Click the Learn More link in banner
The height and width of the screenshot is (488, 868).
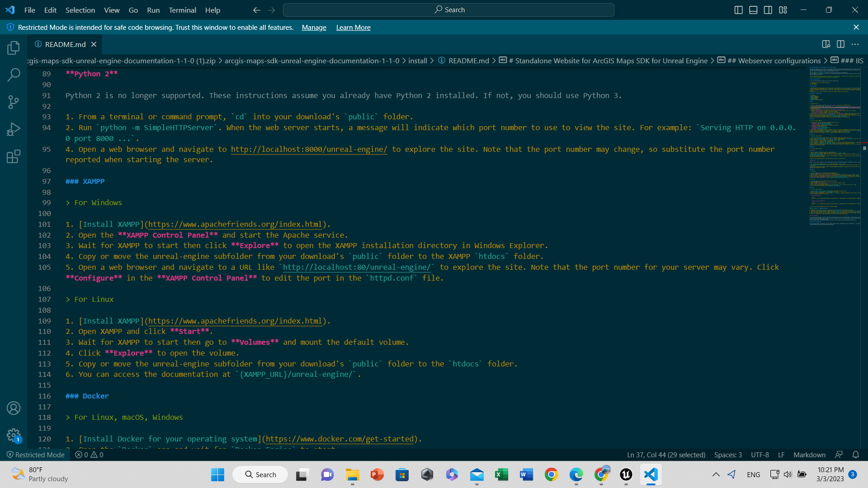pyautogui.click(x=353, y=28)
